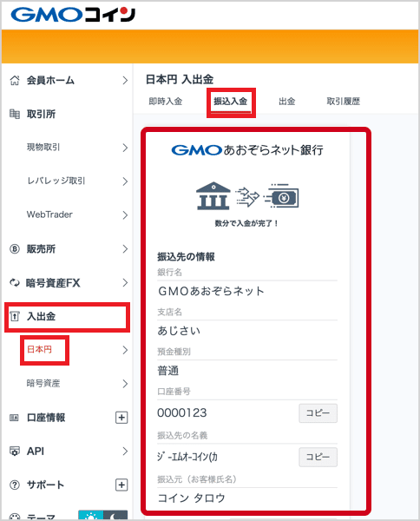Screen dimensions: 420x521
Task: Click the question mark icon beside サポート
Action: click(15, 485)
